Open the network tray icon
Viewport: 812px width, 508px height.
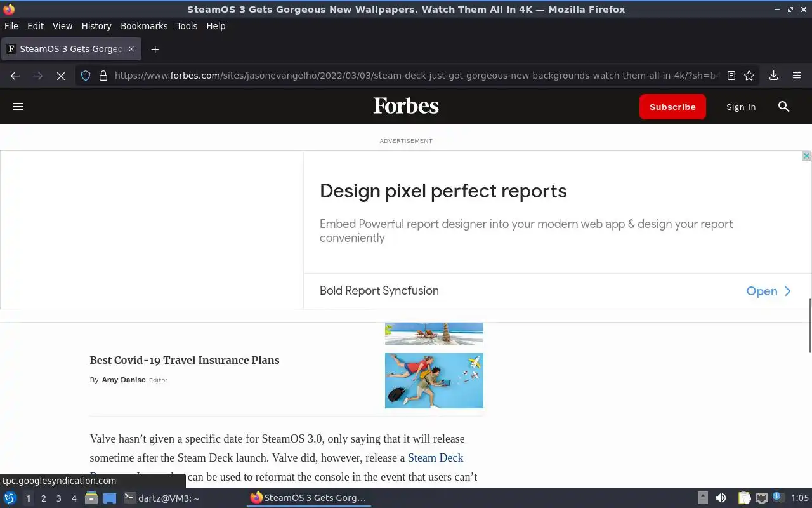click(761, 498)
